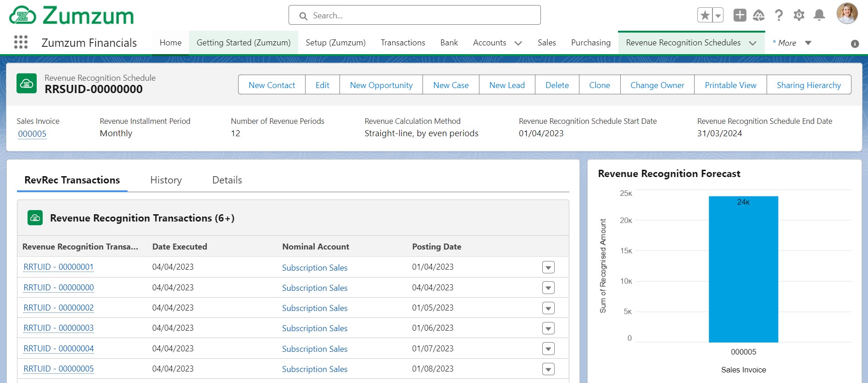Click the Sharing Hierarchy button
The width and height of the screenshot is (868, 383).
[x=809, y=85]
